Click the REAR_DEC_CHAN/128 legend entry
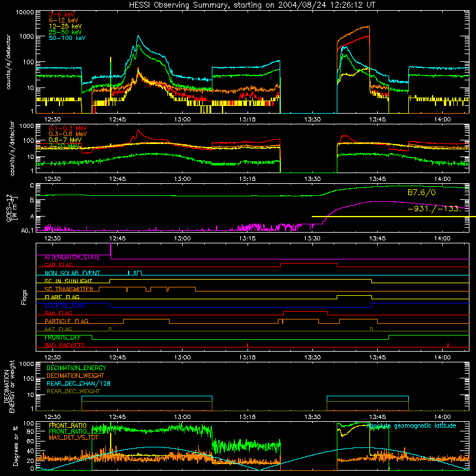The height and width of the screenshot is (476, 476). 79,383
